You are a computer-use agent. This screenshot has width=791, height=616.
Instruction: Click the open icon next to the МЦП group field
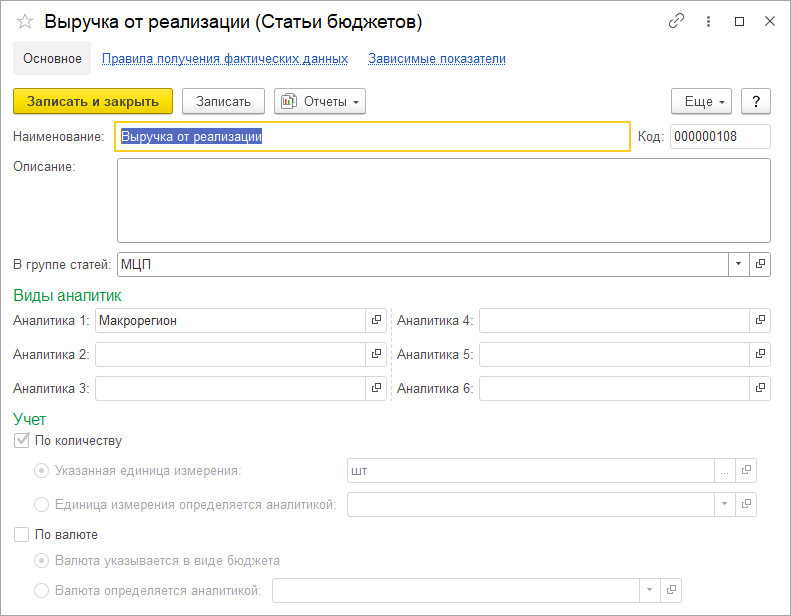[760, 264]
